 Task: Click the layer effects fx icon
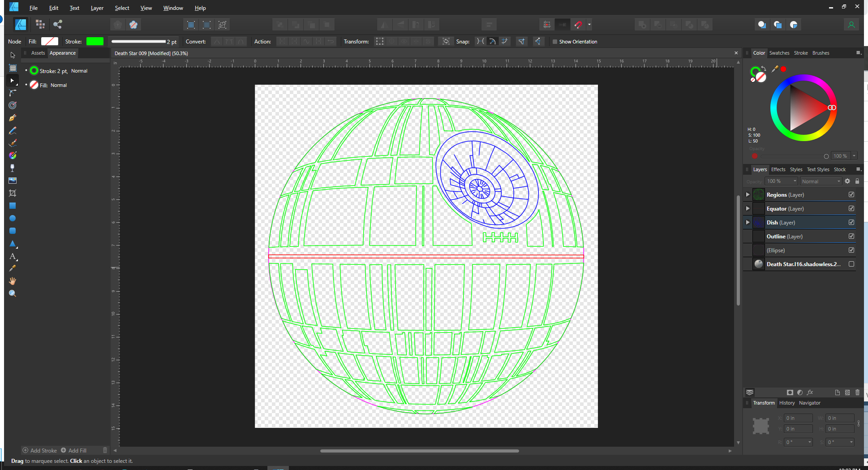[x=810, y=392]
